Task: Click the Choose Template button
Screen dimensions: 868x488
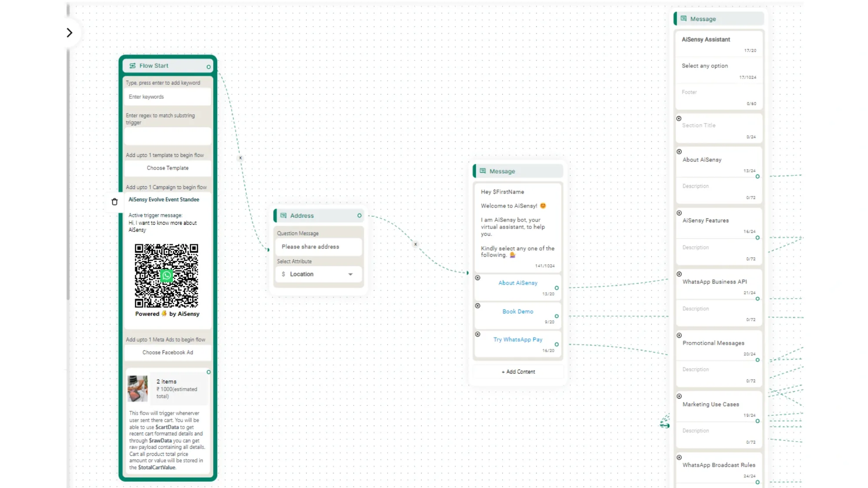Action: click(167, 168)
